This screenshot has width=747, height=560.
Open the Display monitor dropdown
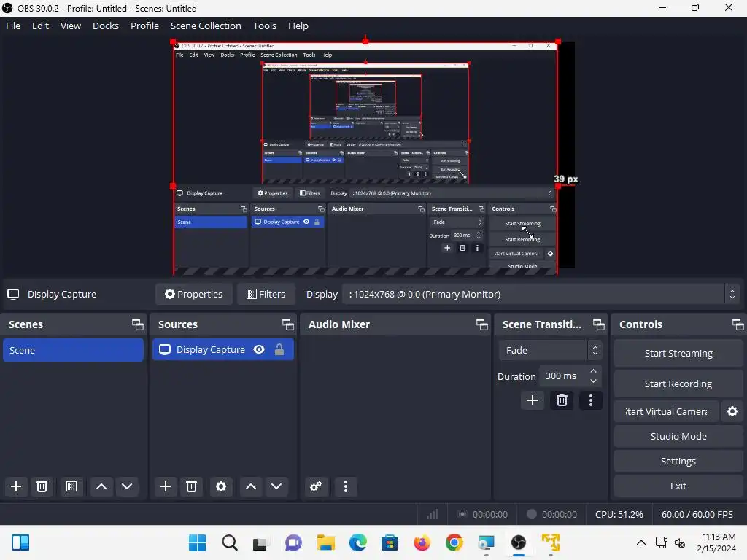pos(541,295)
